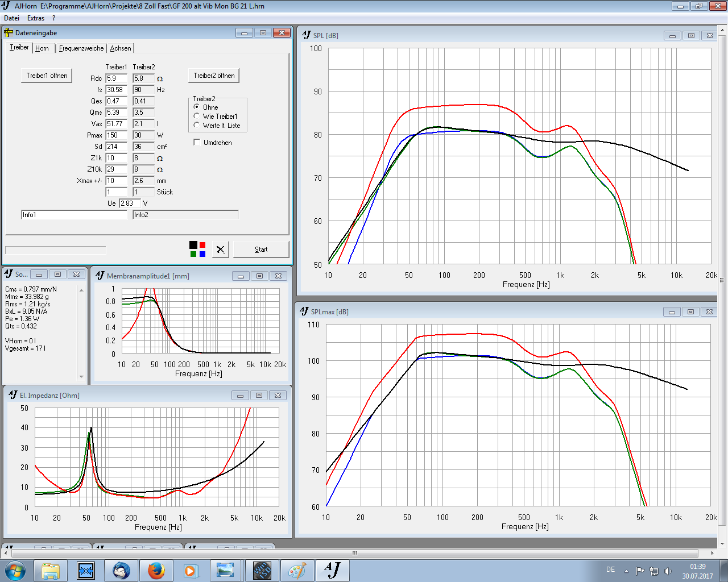728x582 pixels.
Task: Choose the Werte lt. Liste option
Action: (197, 125)
